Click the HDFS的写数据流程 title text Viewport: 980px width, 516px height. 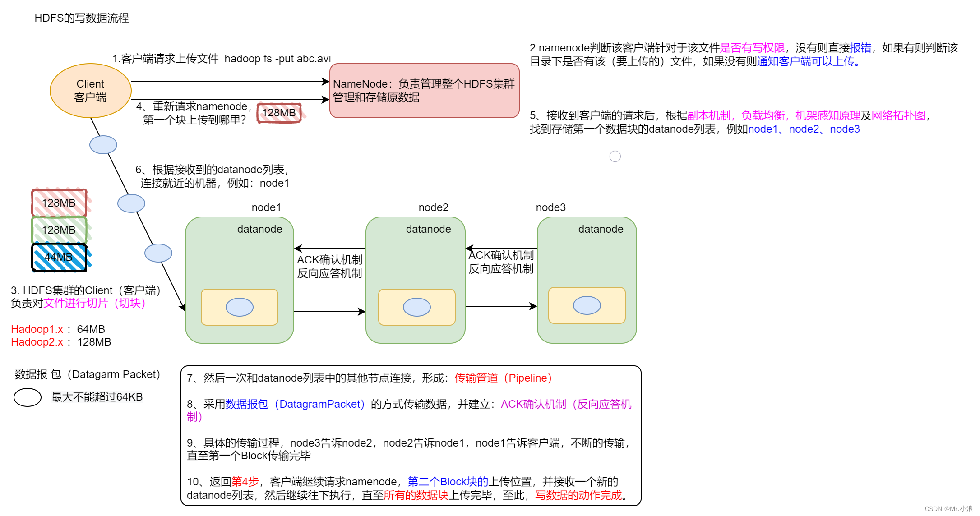tap(82, 18)
